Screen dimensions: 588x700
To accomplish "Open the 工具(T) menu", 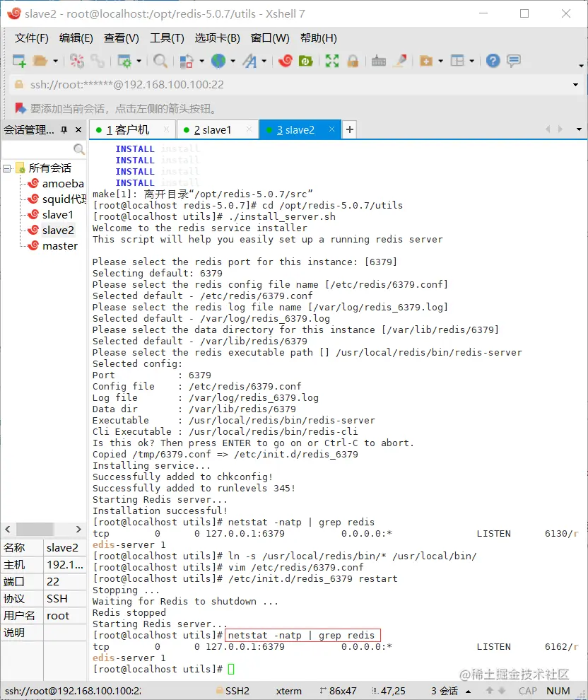I will coord(167,38).
